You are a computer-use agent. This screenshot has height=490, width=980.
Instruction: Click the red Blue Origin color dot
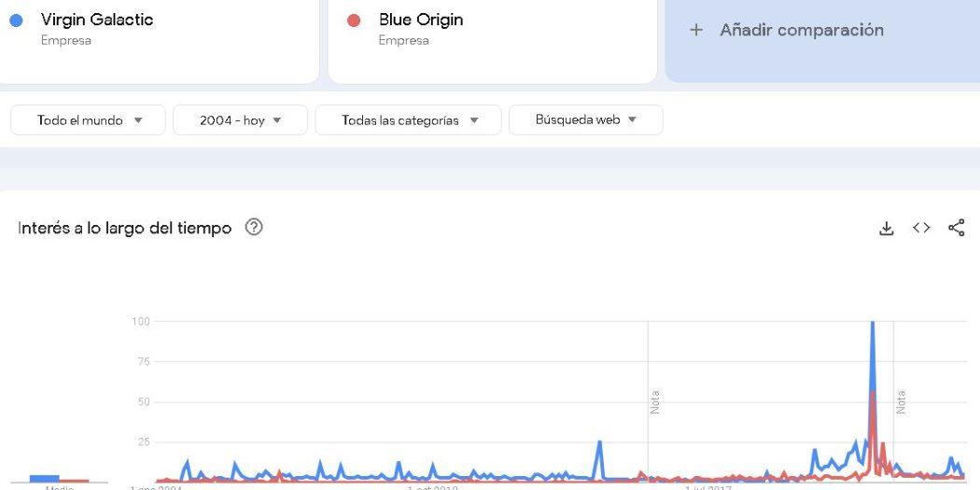pyautogui.click(x=354, y=20)
